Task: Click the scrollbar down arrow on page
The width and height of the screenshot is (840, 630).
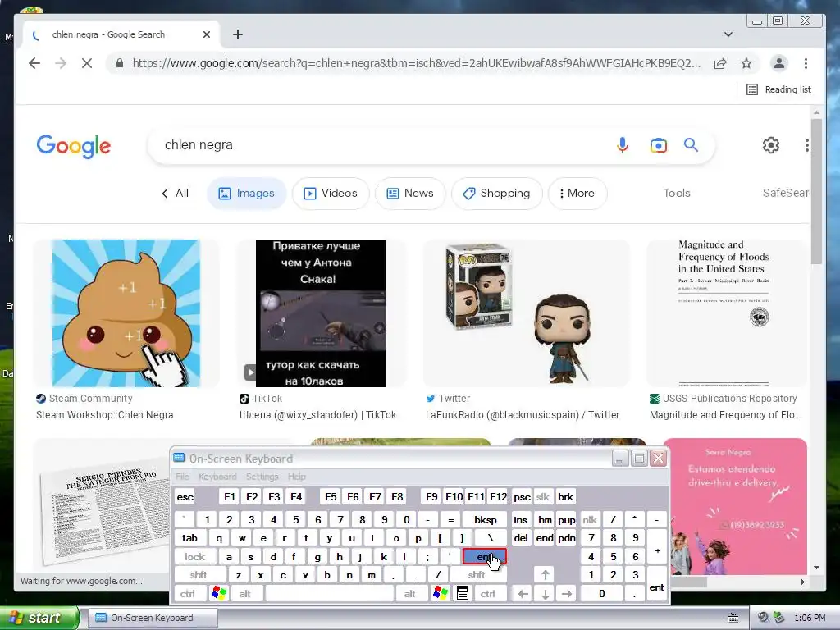Action: point(816,568)
